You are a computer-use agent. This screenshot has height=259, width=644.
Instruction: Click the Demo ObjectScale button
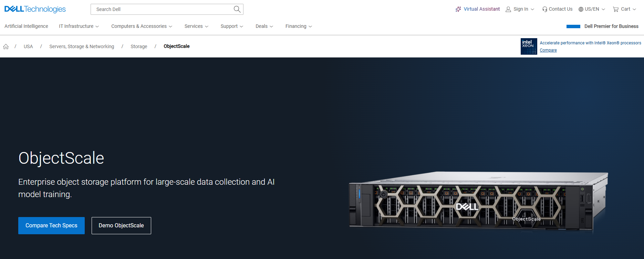point(121,226)
